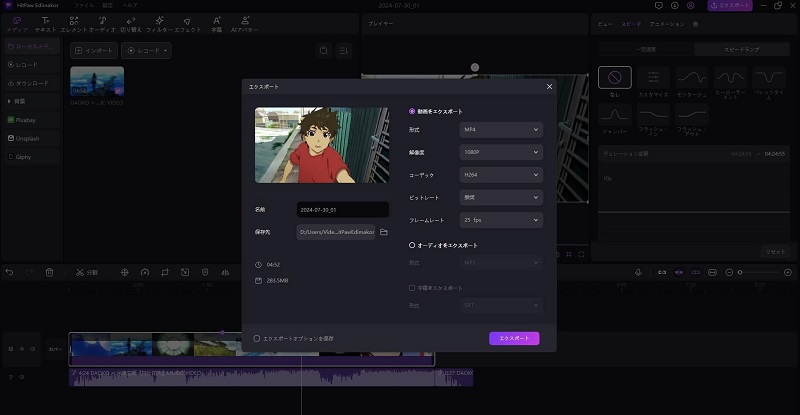Image resolution: width=800 pixels, height=415 pixels.
Task: Click the audio bars icon in timeline toolbar
Action: 225,272
